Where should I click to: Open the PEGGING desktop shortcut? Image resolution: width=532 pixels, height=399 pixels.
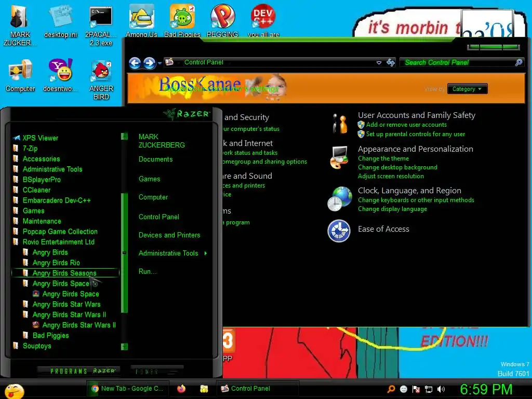click(x=222, y=21)
